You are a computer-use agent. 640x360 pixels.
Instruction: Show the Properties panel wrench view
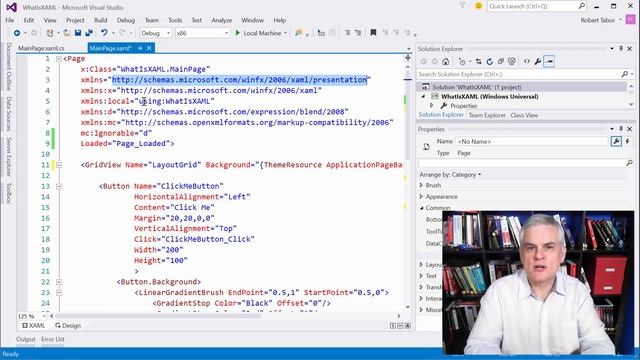pos(616,141)
